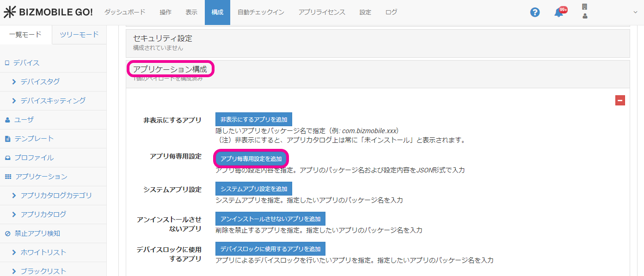Click the help question mark icon
Screen dimensions: 644x276
(x=535, y=12)
